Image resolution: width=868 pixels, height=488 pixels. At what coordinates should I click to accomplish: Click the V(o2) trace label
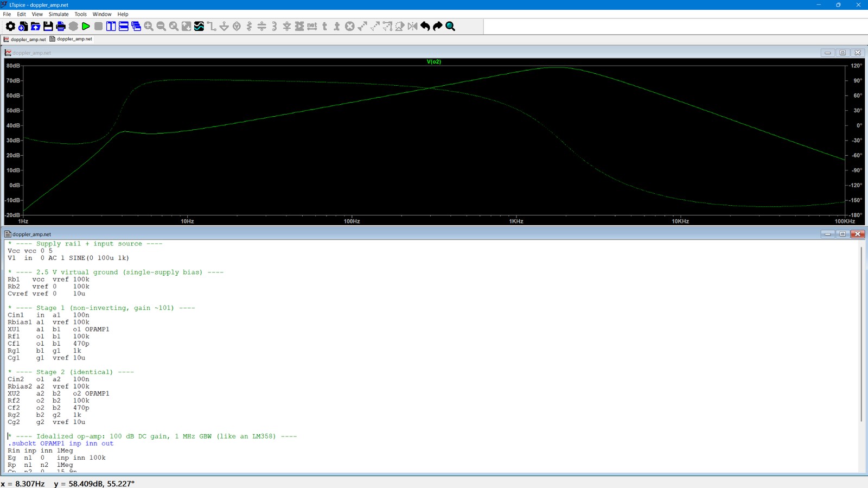[x=434, y=62]
